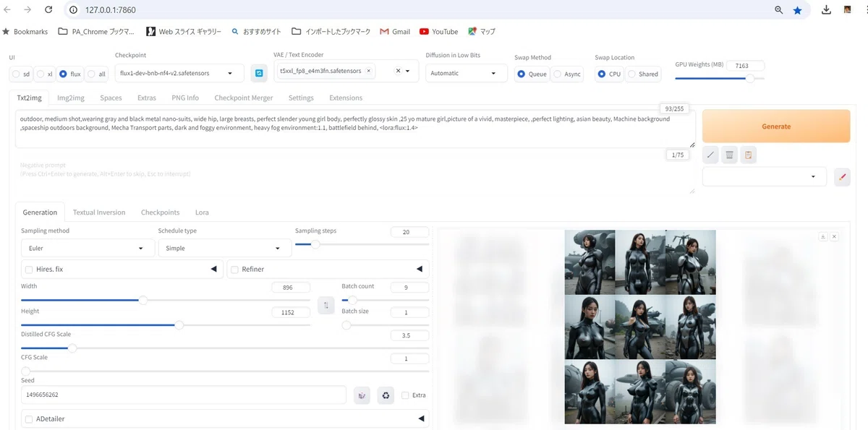
Task: Download gallery image with small arrow icon
Action: (x=823, y=236)
